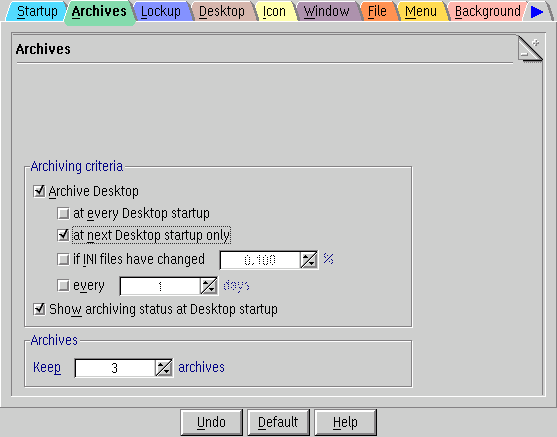Switch to the Background tab
Screen dimensions: 557x437
coord(487,11)
